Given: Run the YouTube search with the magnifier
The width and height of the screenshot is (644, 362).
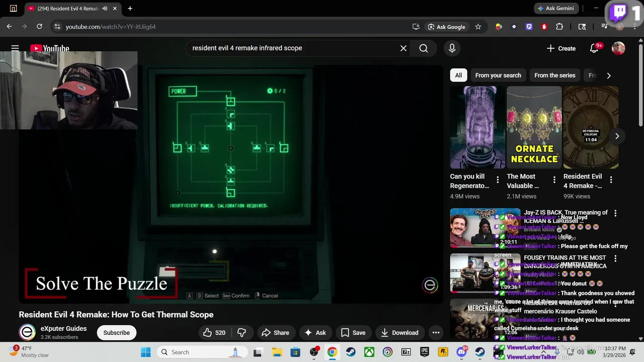Looking at the screenshot, I should (424, 48).
